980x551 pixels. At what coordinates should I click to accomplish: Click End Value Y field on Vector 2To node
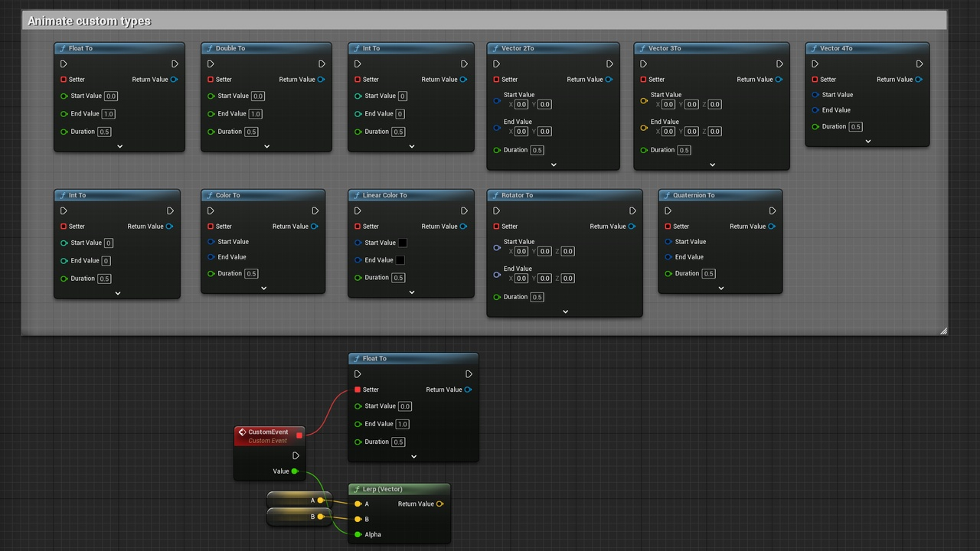point(544,132)
